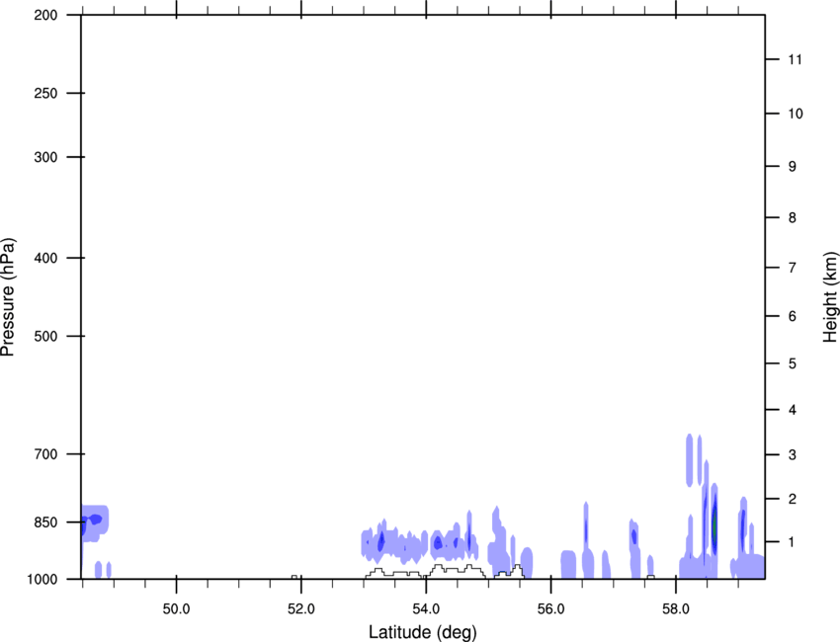
Task: Pick the 11 km height label
Action: tap(795, 59)
